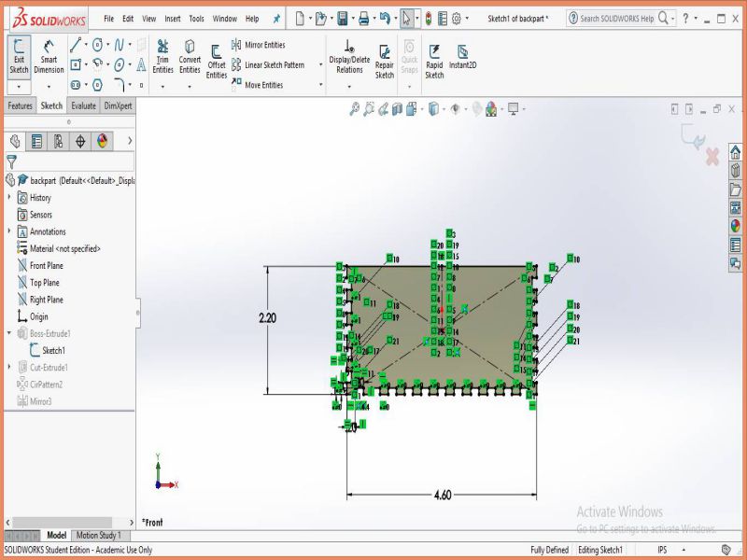Pin the menu bar with the pushpin
The image size is (747, 560).
(276, 19)
